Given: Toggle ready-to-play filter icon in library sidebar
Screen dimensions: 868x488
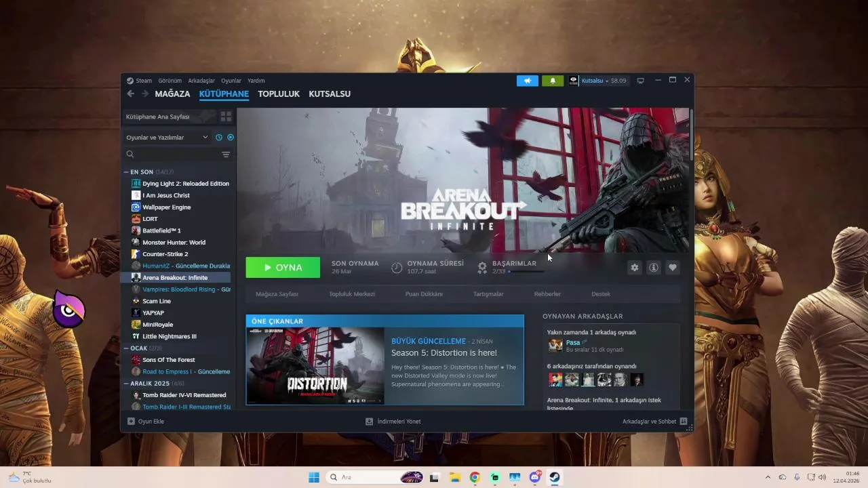Looking at the screenshot, I should point(231,138).
